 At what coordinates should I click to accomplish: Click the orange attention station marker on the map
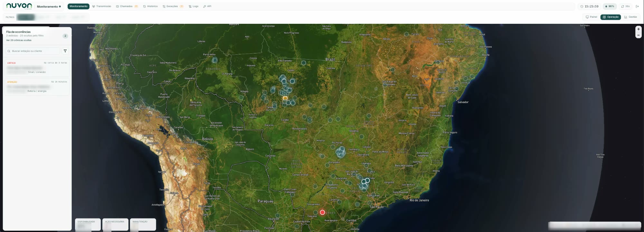click(x=285, y=98)
